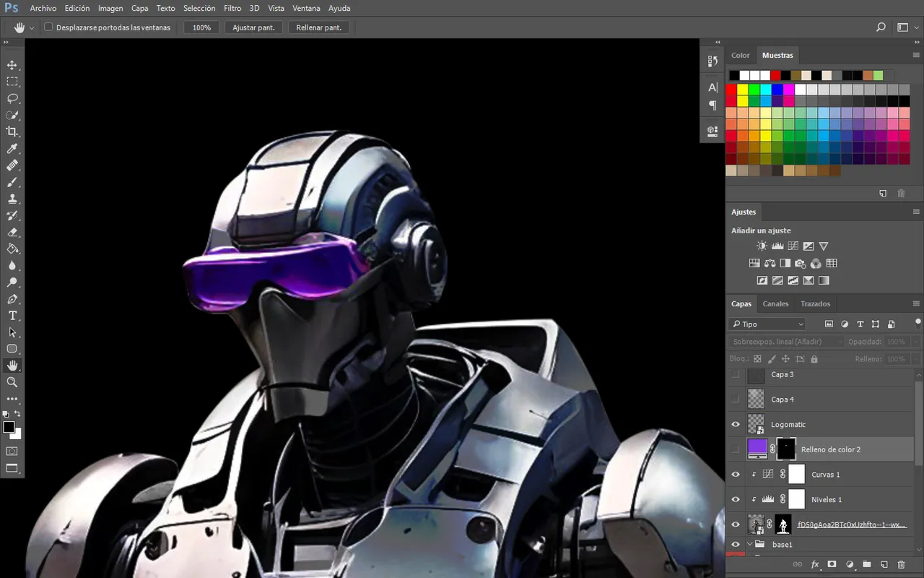
Task: Click the 'Rellenar pant.' button
Action: [x=319, y=27]
